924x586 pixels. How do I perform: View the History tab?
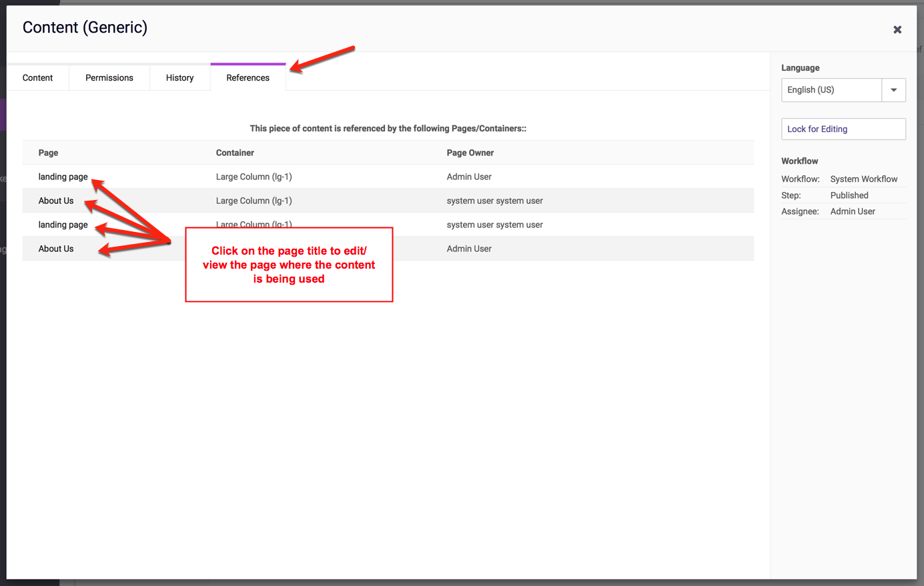pos(179,78)
